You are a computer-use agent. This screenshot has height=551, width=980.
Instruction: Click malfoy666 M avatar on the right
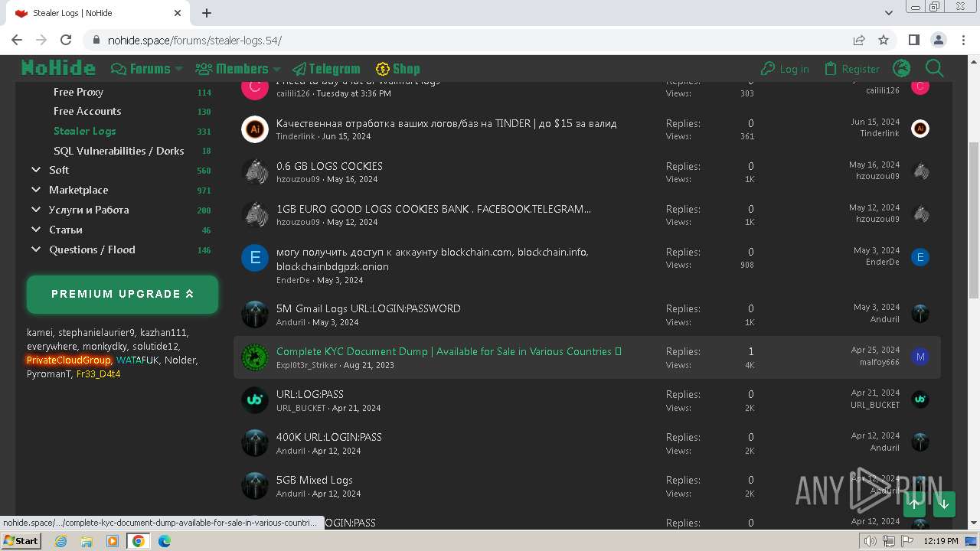pyautogui.click(x=920, y=357)
